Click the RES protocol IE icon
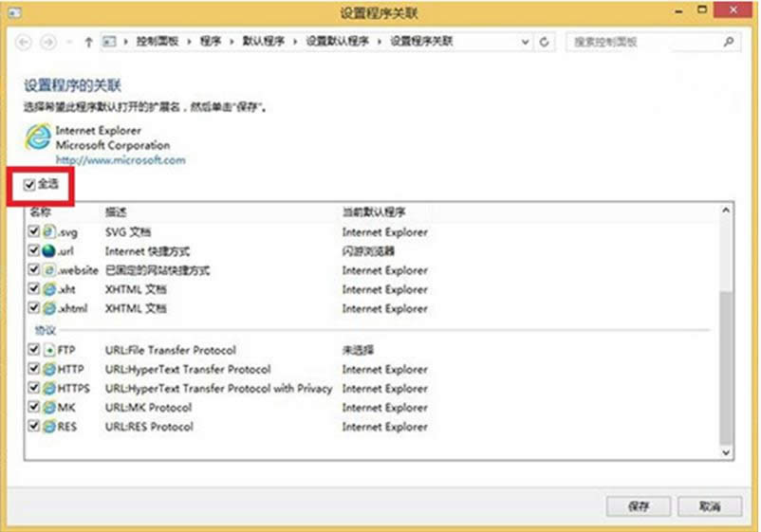Image resolution: width=761 pixels, height=532 pixels. tap(49, 427)
